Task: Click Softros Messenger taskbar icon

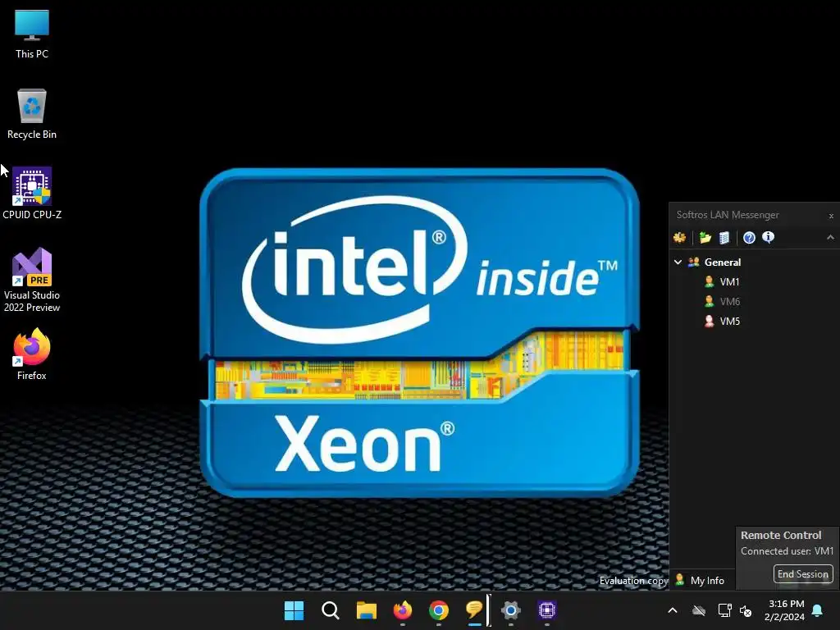Action: (x=475, y=610)
